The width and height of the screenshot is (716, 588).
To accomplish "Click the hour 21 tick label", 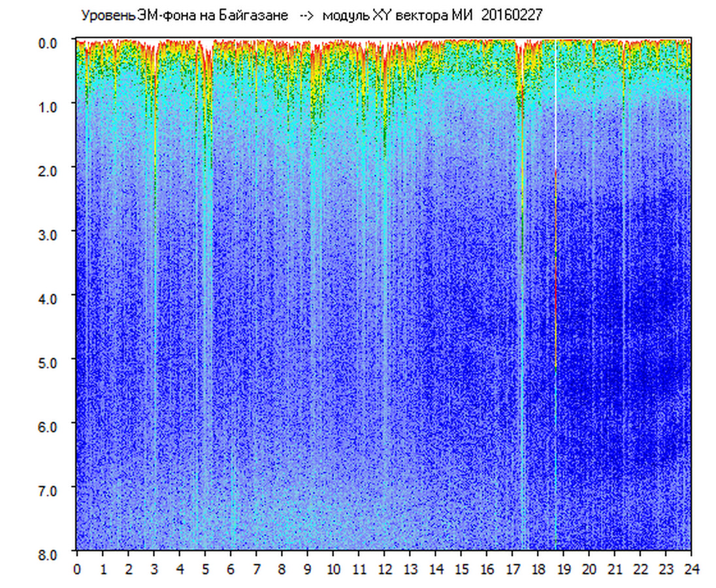I will coord(615,569).
